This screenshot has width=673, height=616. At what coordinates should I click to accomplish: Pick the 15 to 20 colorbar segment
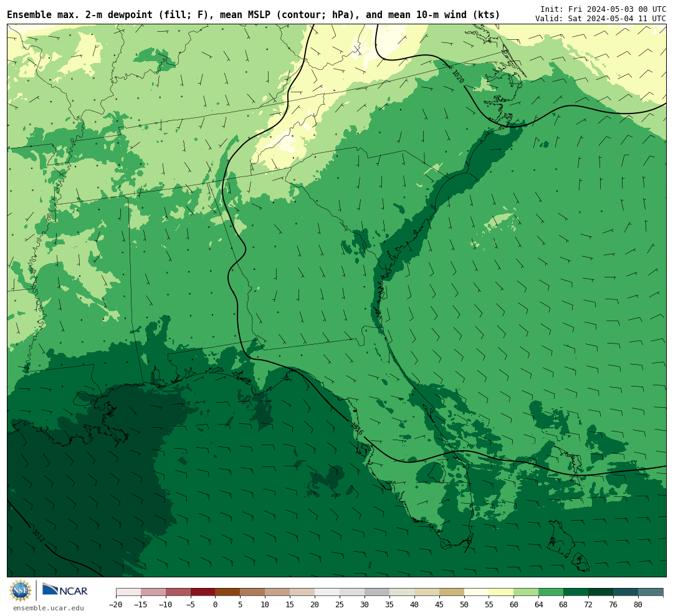(303, 592)
